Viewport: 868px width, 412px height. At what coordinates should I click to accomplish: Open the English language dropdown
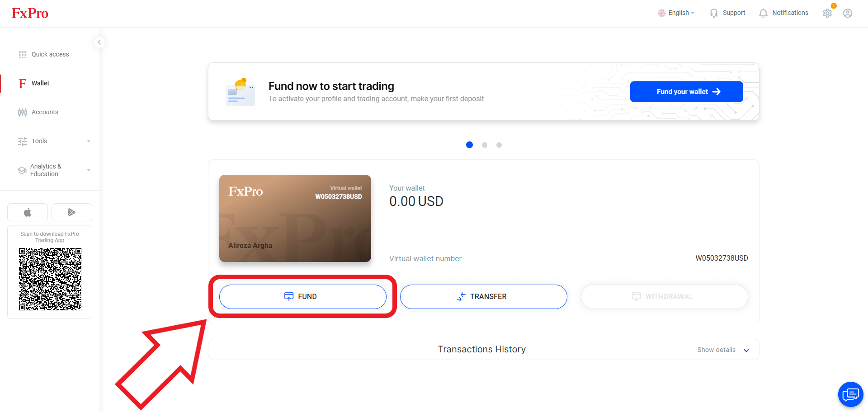(676, 13)
